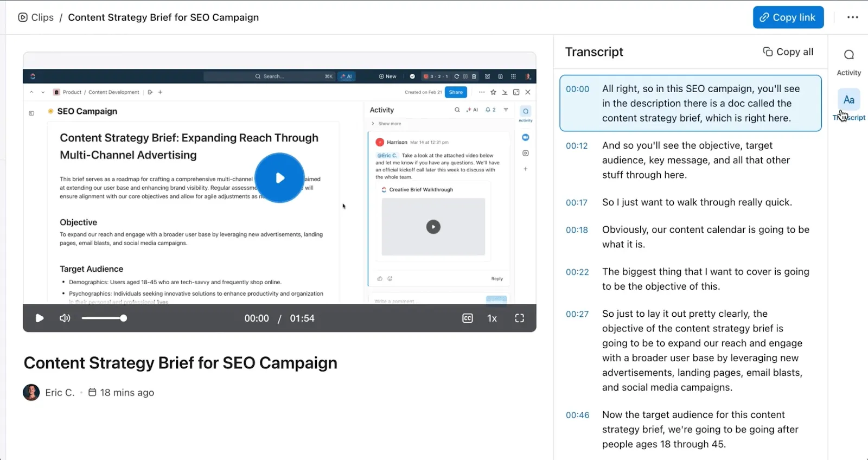Select the 00:00 highlighted transcript entry
This screenshot has height=460, width=868.
691,103
